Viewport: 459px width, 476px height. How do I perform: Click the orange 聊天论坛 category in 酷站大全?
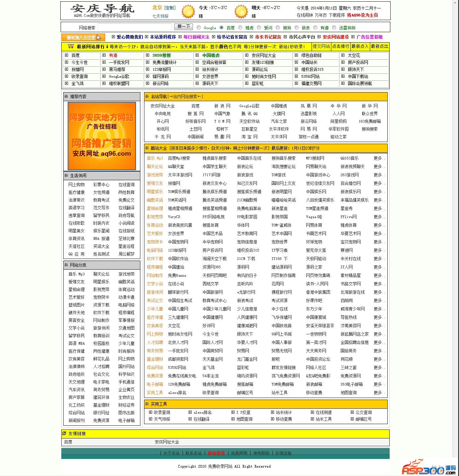[155, 166]
